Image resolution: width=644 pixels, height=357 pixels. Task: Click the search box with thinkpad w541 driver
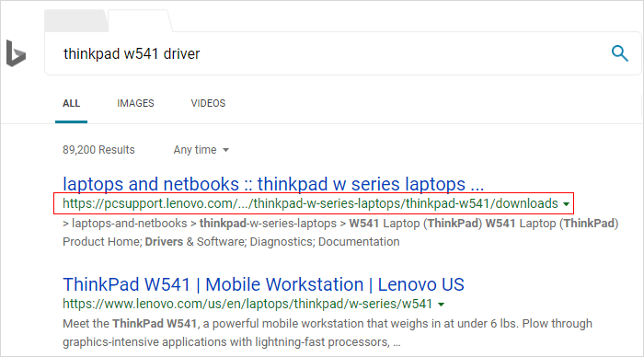coord(342,53)
